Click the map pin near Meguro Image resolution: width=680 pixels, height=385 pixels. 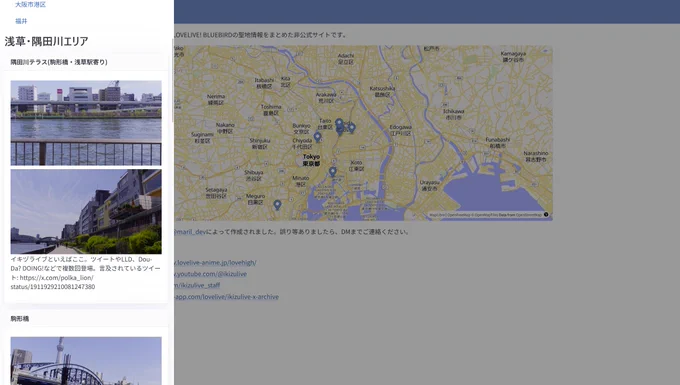(x=277, y=205)
